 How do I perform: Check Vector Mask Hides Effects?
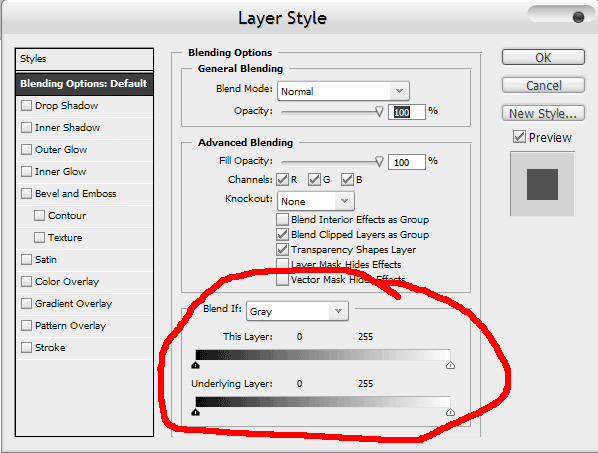coord(283,280)
